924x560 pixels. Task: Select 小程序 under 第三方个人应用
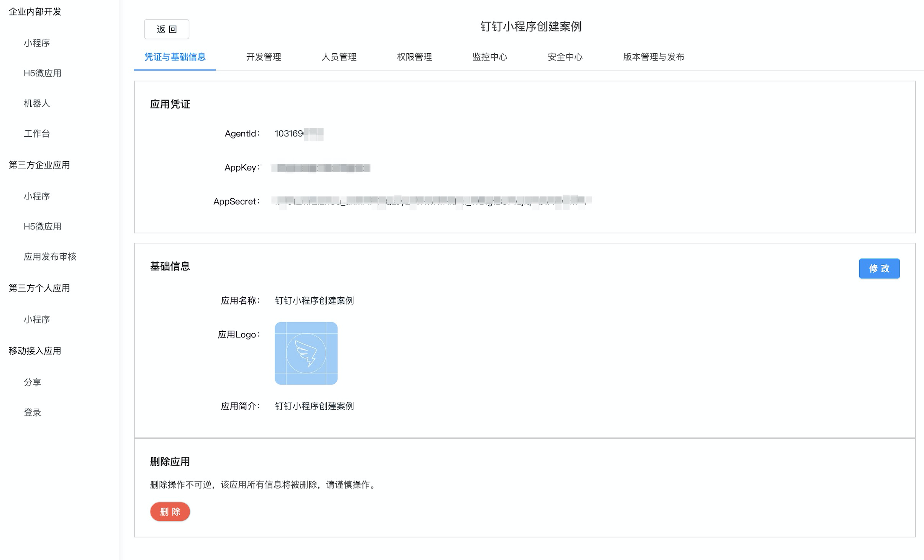click(x=37, y=319)
